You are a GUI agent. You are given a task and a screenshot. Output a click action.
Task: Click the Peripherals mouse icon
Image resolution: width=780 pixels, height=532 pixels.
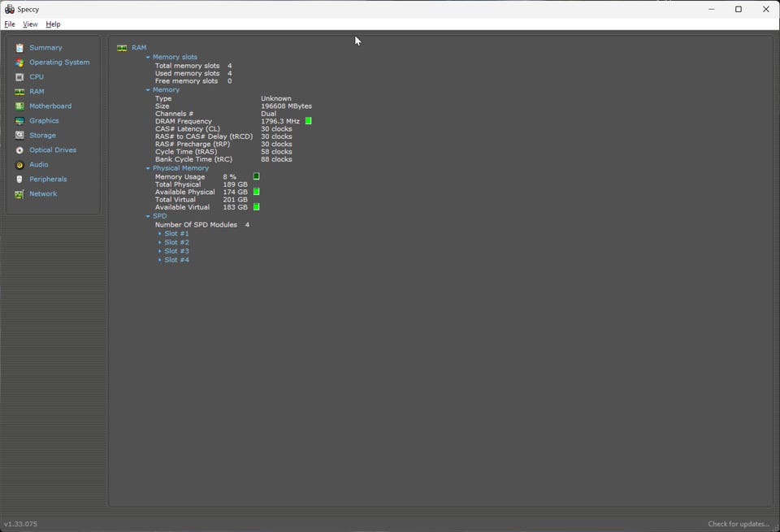[x=19, y=179]
